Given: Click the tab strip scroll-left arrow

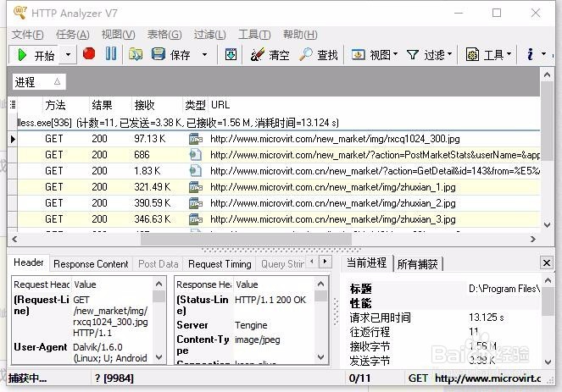Looking at the screenshot, I should pyautogui.click(x=312, y=262).
